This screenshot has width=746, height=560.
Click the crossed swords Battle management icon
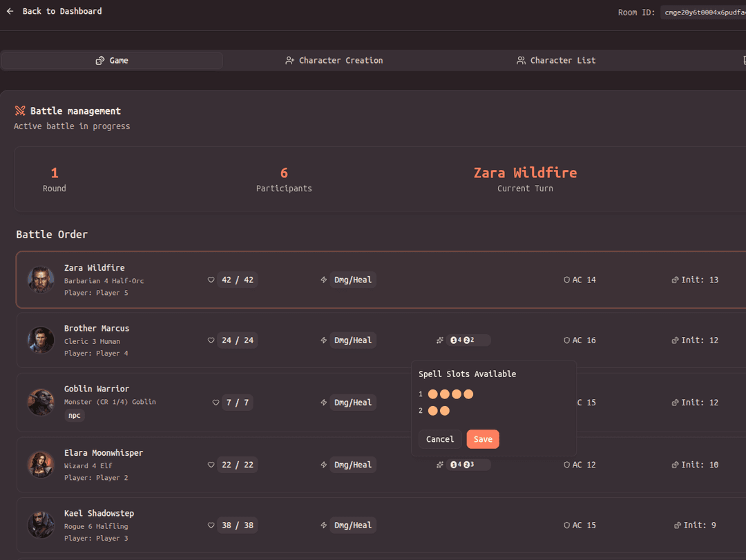(20, 110)
